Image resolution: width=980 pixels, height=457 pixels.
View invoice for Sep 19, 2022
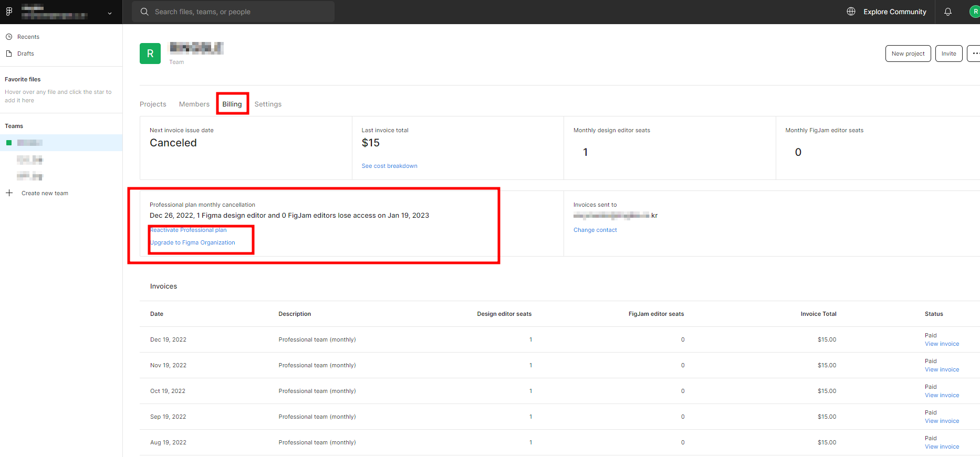(x=942, y=421)
